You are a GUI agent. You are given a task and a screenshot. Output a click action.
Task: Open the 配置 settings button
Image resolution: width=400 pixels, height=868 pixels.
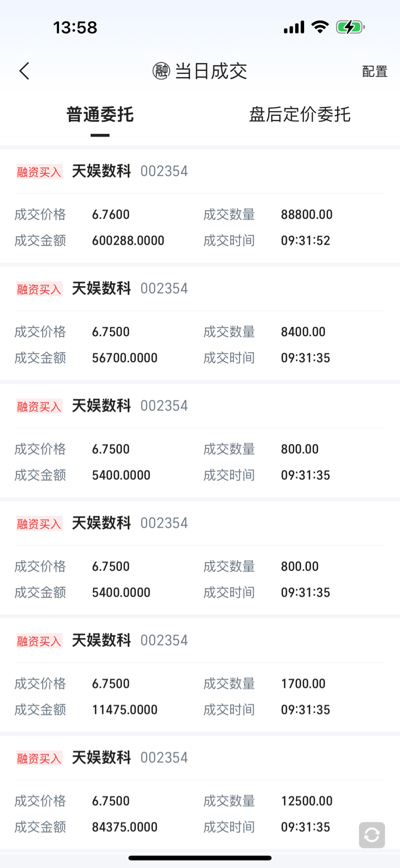coord(374,71)
